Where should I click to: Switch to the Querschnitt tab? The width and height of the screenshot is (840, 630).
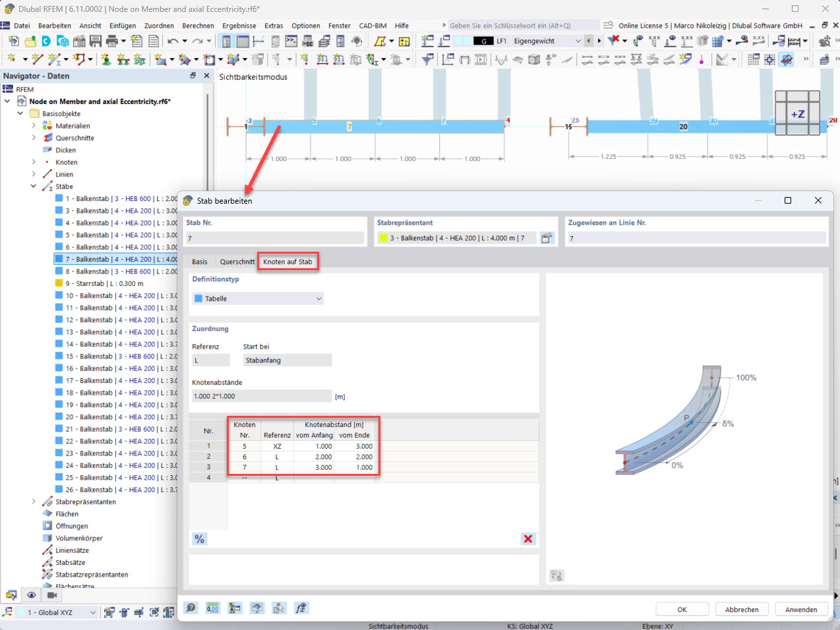coord(237,262)
